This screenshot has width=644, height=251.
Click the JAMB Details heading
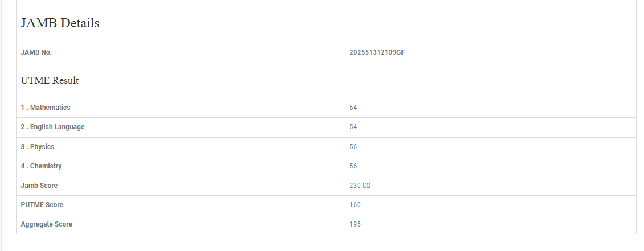[x=60, y=23]
